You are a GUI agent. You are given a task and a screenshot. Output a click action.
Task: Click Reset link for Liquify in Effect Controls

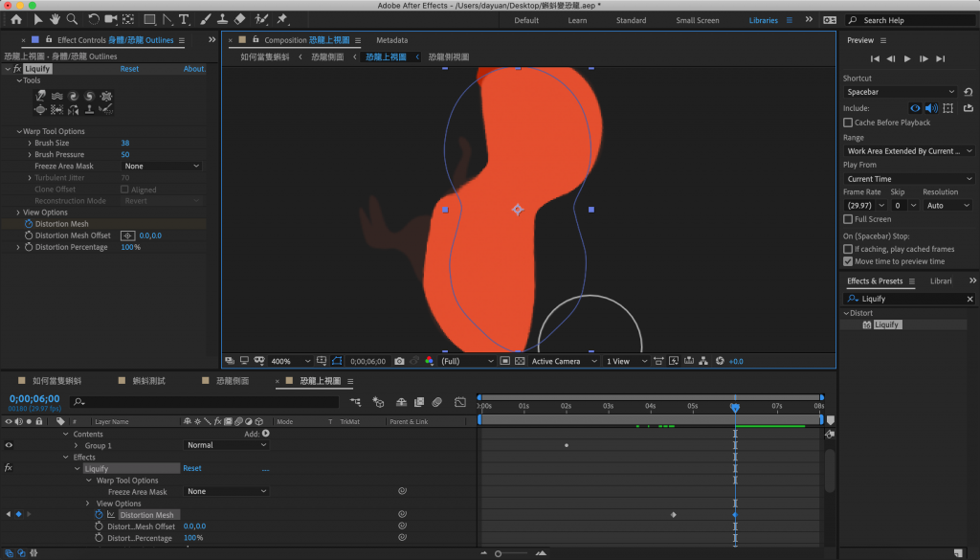point(129,69)
